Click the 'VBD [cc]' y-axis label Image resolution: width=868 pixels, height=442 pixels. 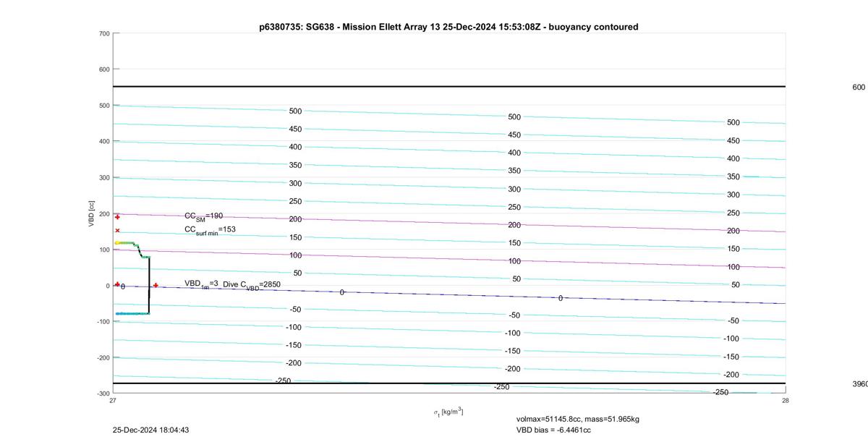92,213
